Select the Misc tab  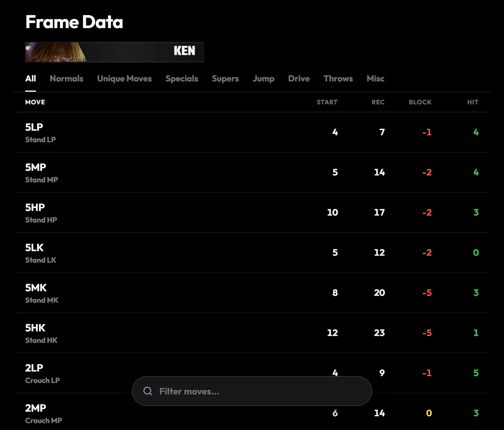point(375,78)
